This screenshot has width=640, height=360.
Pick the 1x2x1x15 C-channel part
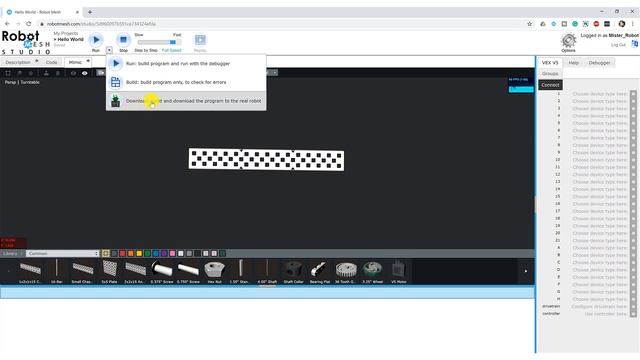tap(30, 271)
